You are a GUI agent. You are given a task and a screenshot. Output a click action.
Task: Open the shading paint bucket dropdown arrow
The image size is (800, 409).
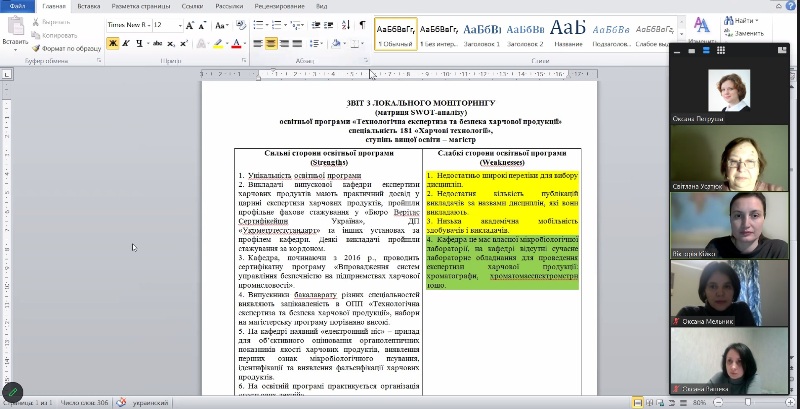pos(344,44)
